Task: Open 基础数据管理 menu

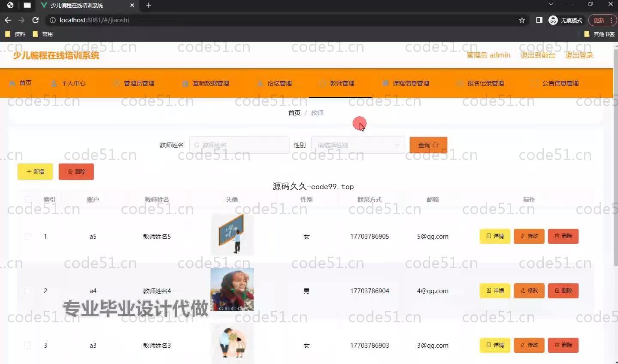Action: pos(206,83)
